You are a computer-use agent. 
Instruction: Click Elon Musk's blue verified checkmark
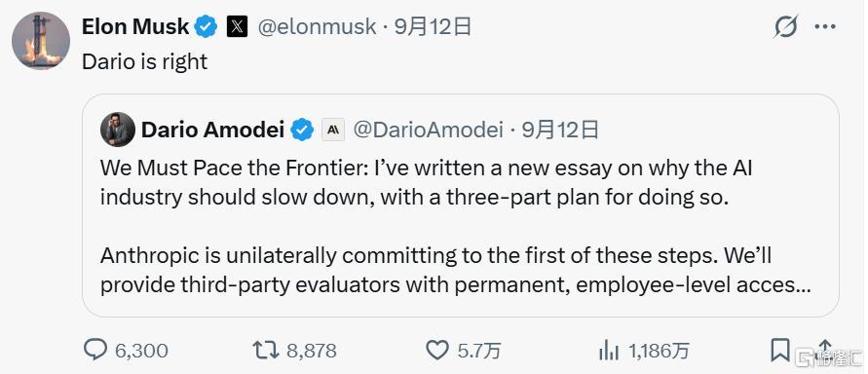coord(208,26)
